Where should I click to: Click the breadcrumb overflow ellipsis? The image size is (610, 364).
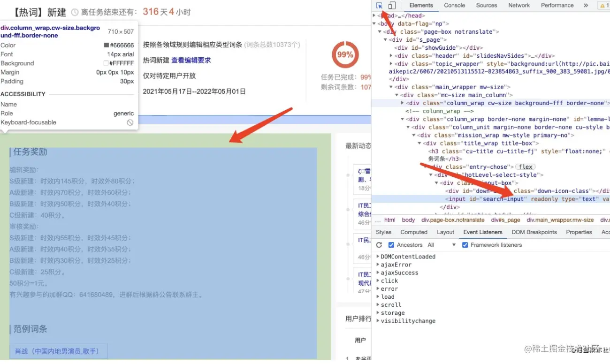[x=378, y=220]
